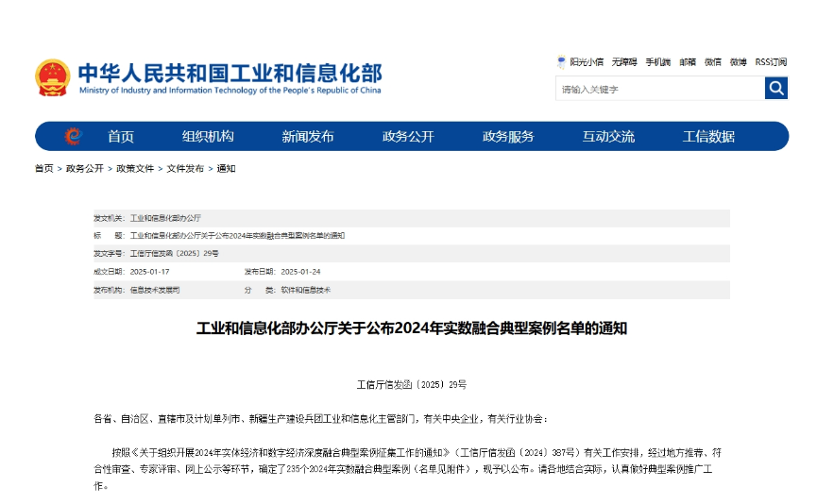Click the 微博 link in header
817x504 pixels.
pyautogui.click(x=739, y=62)
